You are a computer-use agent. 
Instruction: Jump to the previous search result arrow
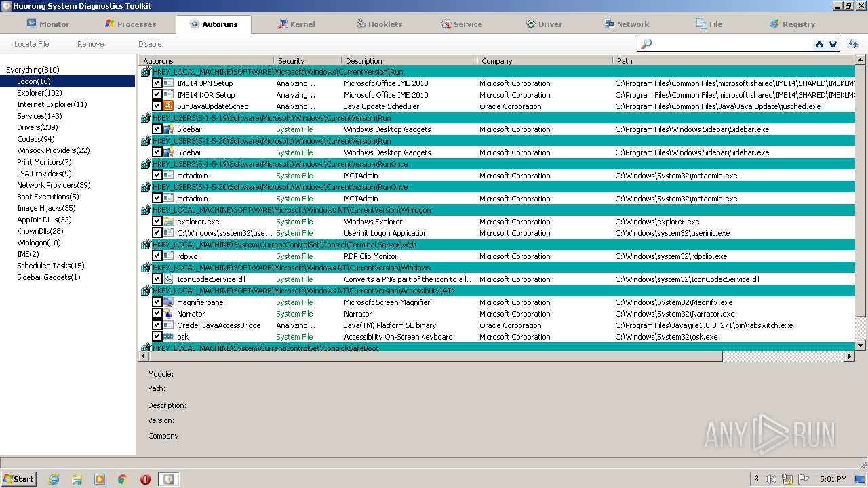[819, 44]
